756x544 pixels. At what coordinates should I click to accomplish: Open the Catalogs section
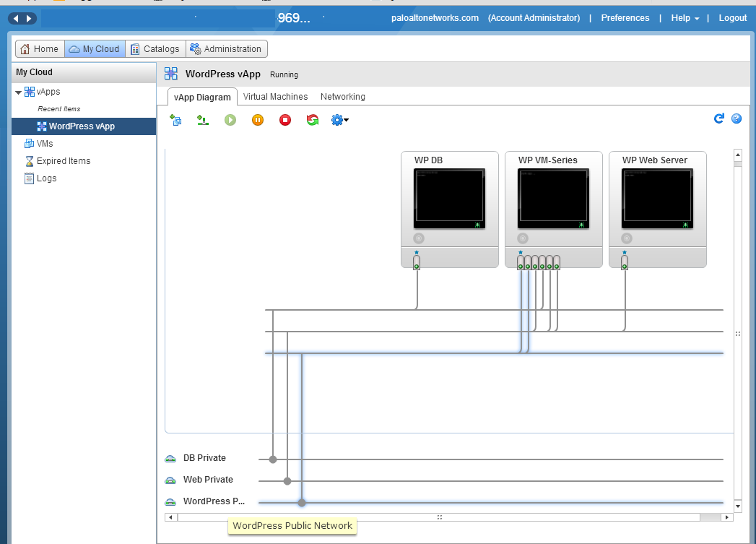coord(155,49)
